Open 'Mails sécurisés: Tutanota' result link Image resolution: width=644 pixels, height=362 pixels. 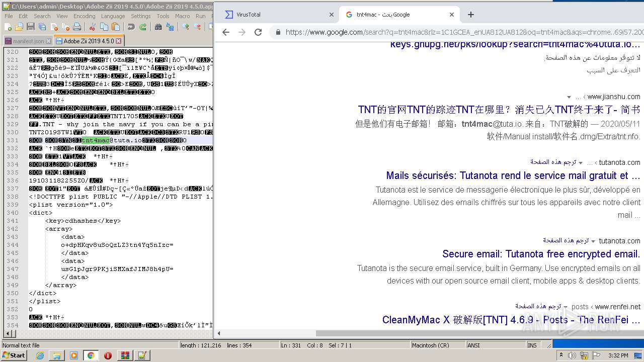[x=513, y=175]
